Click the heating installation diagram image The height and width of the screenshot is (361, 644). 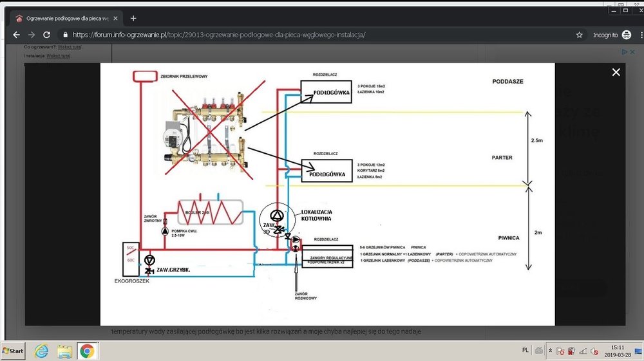327,194
